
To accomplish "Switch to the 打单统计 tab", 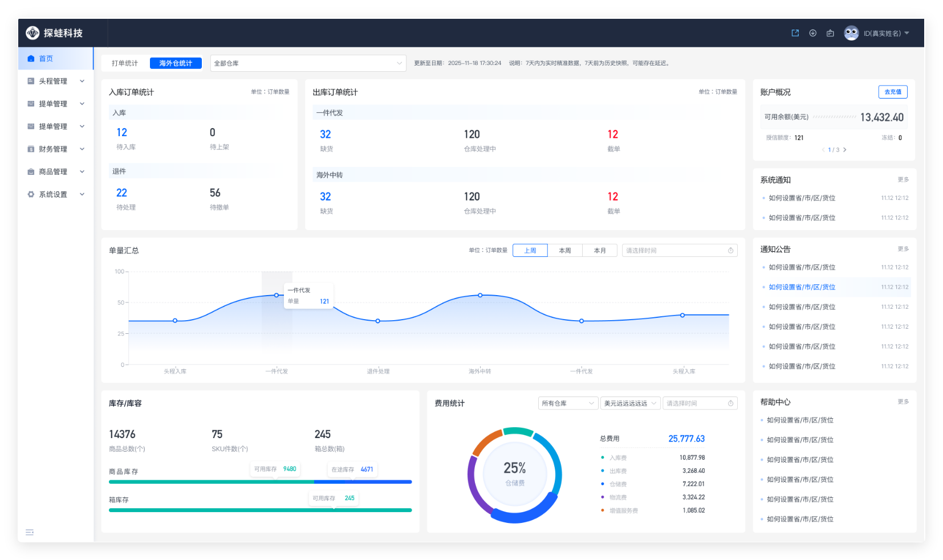I will pyautogui.click(x=125, y=63).
